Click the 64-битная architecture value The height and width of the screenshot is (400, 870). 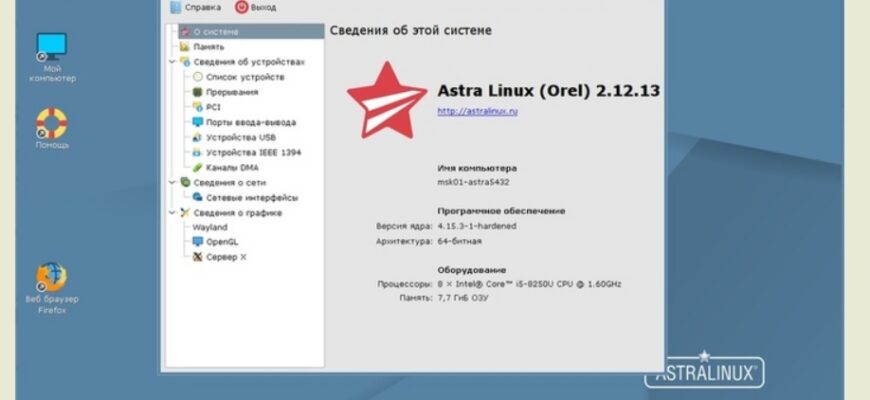(x=459, y=241)
